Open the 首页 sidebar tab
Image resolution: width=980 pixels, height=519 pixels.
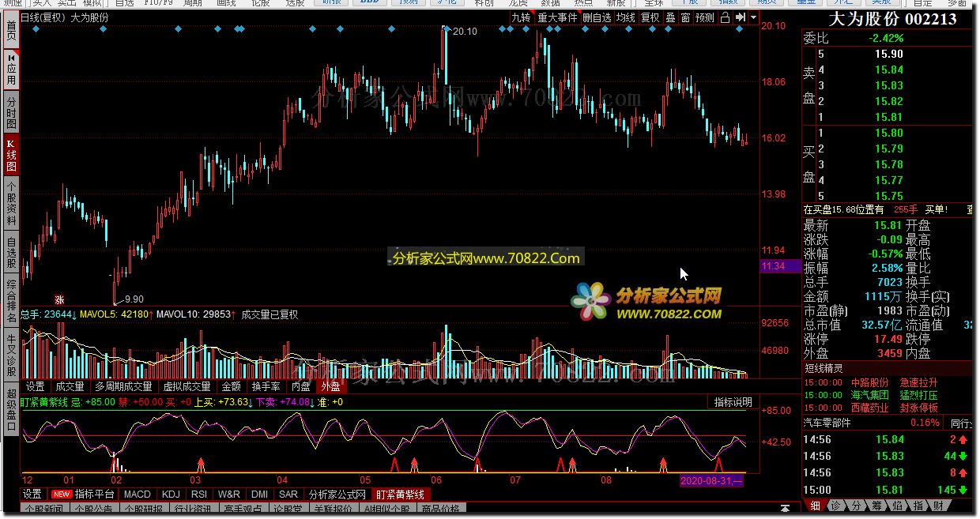point(11,31)
